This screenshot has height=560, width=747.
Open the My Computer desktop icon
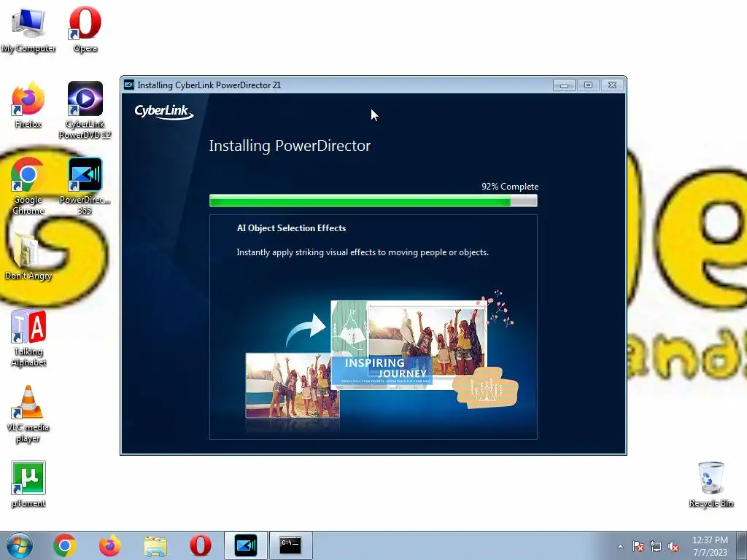coord(28,29)
